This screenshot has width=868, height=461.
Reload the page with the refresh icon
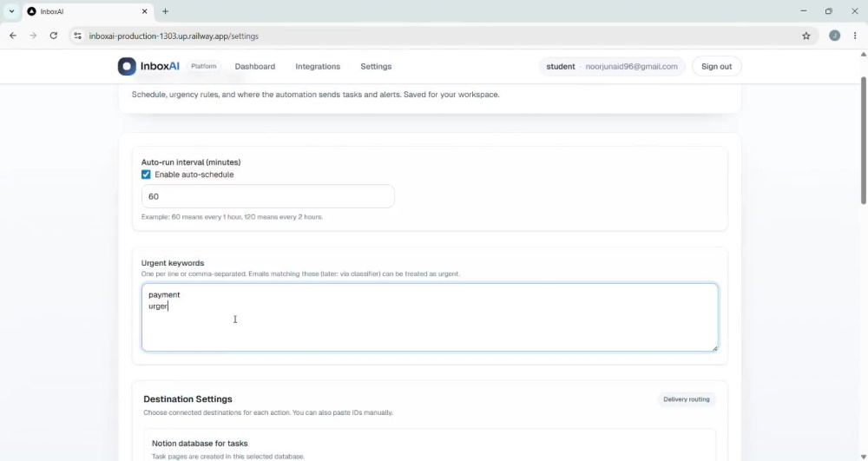click(53, 36)
